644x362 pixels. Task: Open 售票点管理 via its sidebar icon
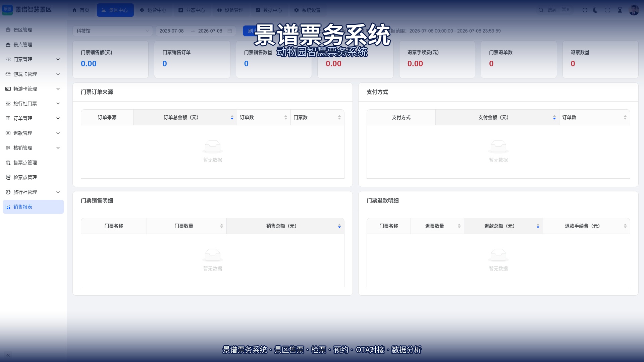coord(8,163)
